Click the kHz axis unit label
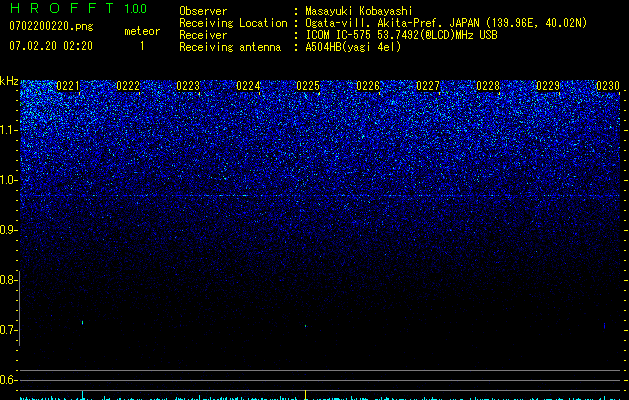The height and width of the screenshot is (400, 629). 9,81
